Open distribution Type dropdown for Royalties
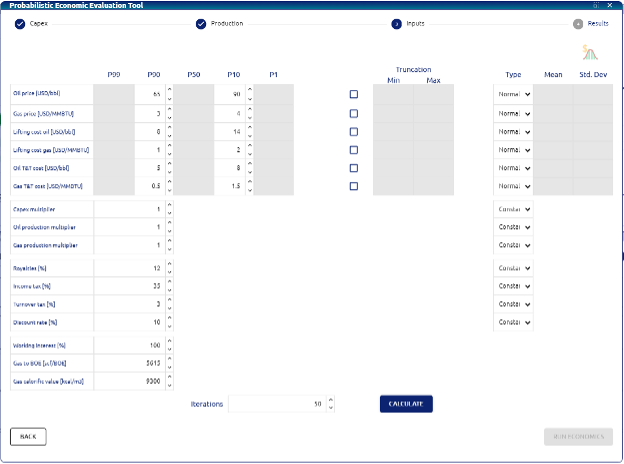The width and height of the screenshot is (624, 464). point(513,268)
